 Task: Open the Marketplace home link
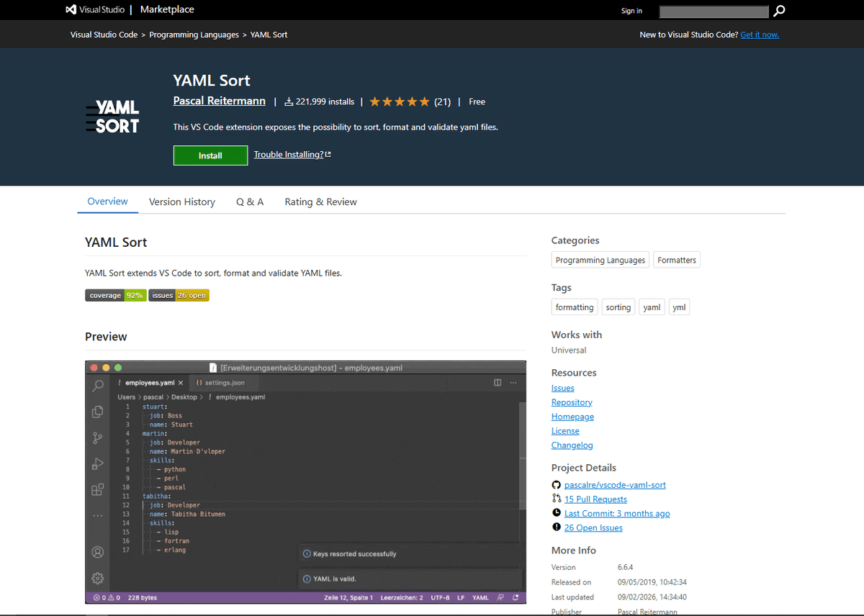167,10
